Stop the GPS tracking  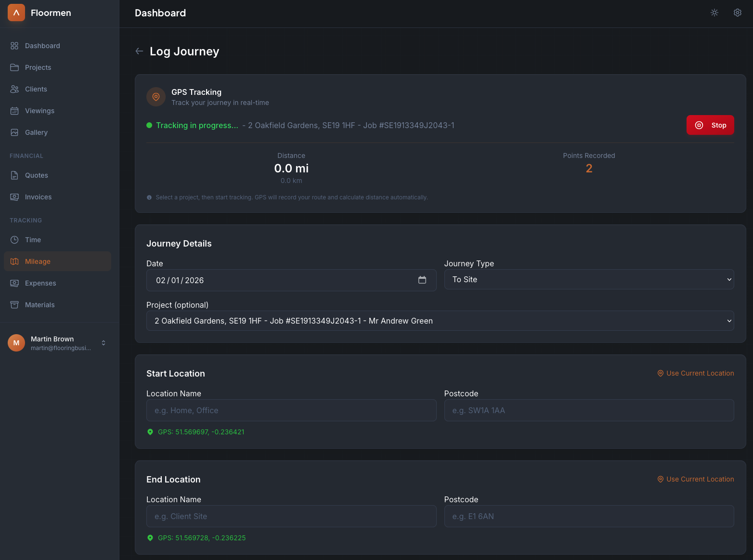tap(710, 125)
